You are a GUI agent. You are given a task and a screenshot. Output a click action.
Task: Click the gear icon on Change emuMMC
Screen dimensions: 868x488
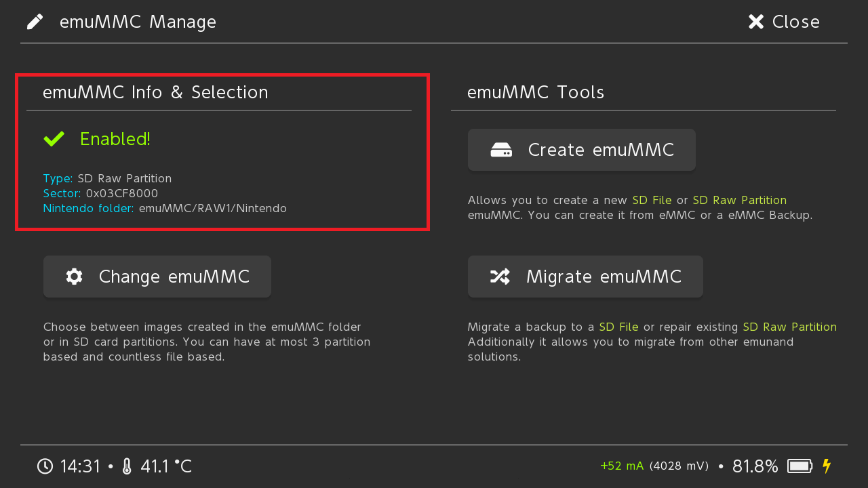[x=74, y=277]
